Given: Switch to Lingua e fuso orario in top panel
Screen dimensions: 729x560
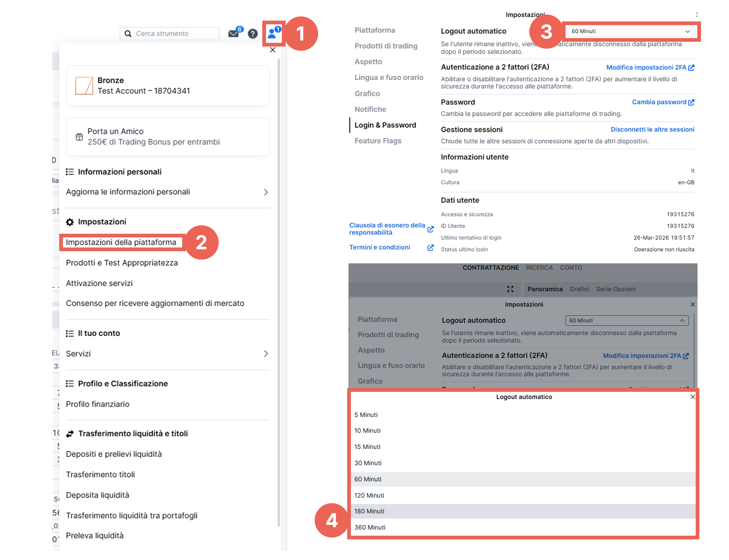Looking at the screenshot, I should [x=389, y=77].
